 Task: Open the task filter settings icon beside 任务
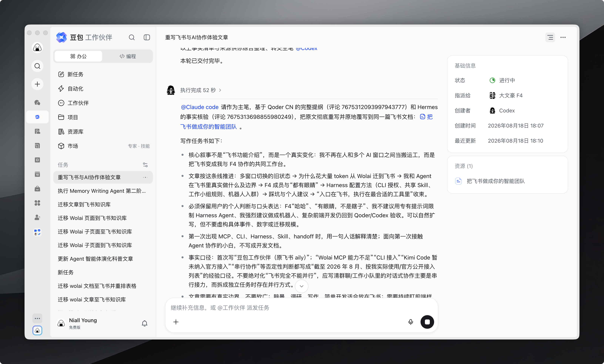(145, 165)
